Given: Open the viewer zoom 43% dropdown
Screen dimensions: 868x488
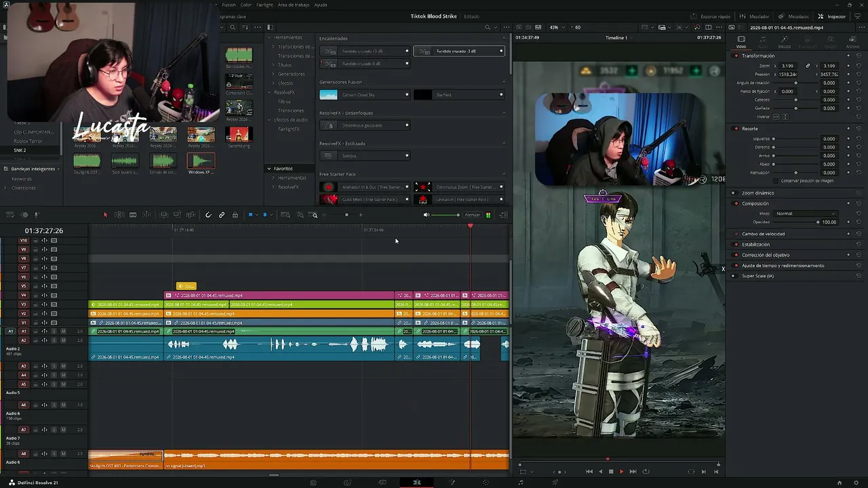Looking at the screenshot, I should coord(557,27).
